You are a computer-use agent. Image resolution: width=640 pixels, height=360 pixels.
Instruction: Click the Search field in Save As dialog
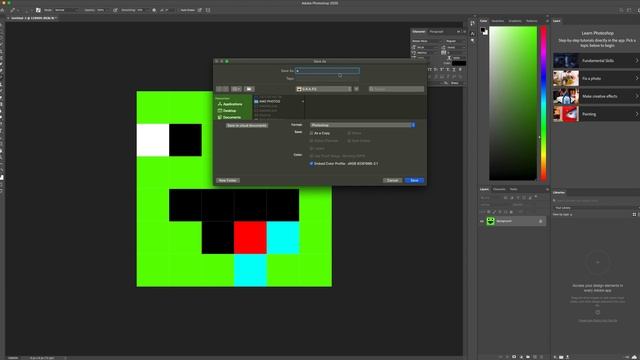click(396, 89)
